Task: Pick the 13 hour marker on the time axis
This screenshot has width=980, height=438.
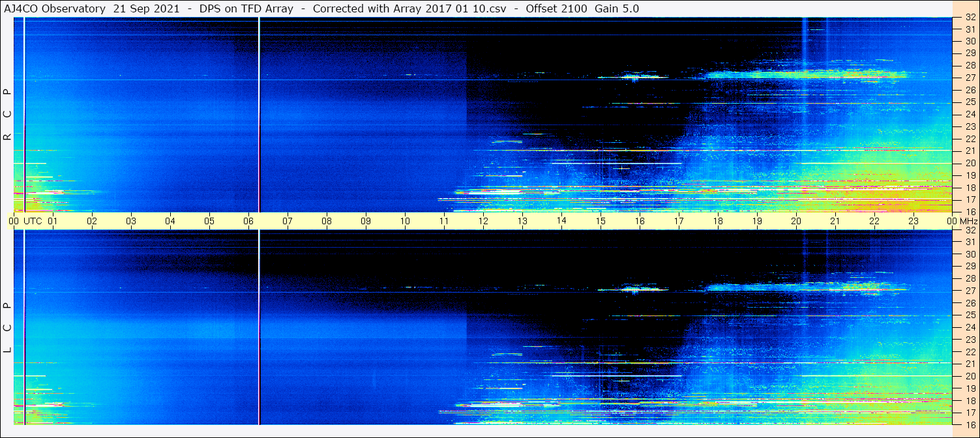Action: point(522,220)
